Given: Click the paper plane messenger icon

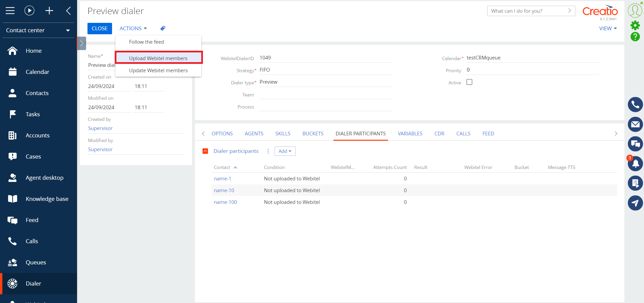Looking at the screenshot, I should click(635, 203).
